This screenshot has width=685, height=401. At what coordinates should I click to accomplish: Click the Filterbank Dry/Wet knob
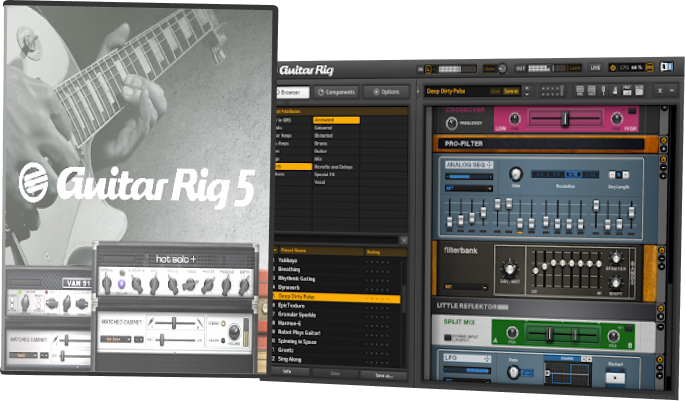509,267
